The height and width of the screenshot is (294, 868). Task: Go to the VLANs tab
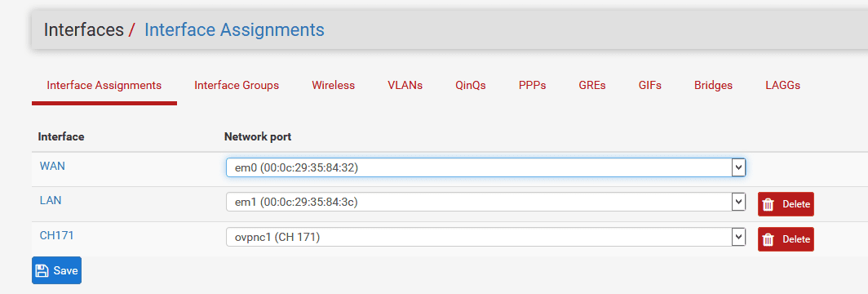[x=405, y=86]
